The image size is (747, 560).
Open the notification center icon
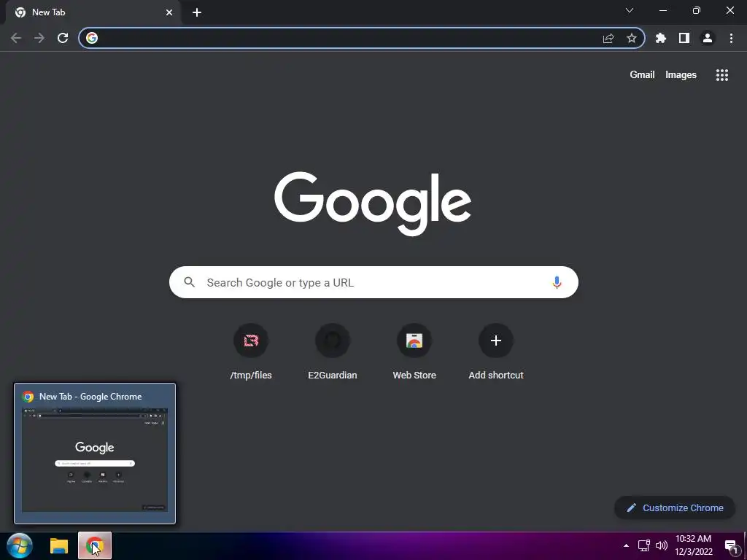coord(732,546)
